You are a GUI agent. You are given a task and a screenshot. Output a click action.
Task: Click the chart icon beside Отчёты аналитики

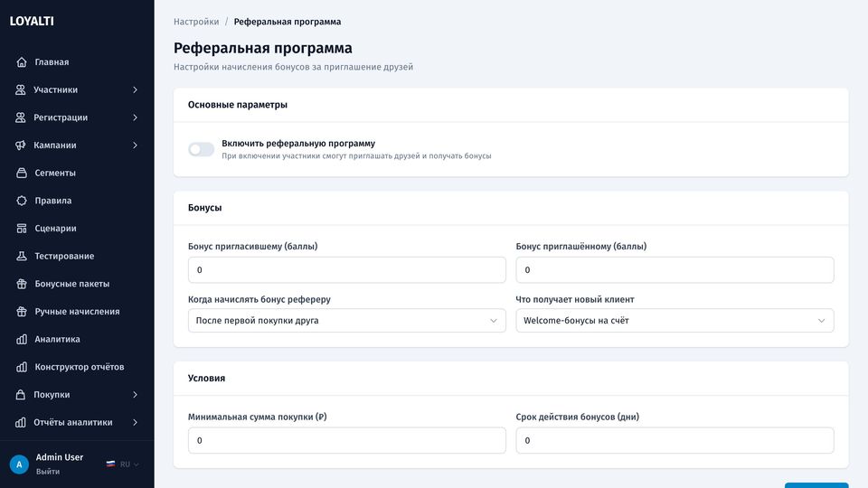tap(21, 422)
